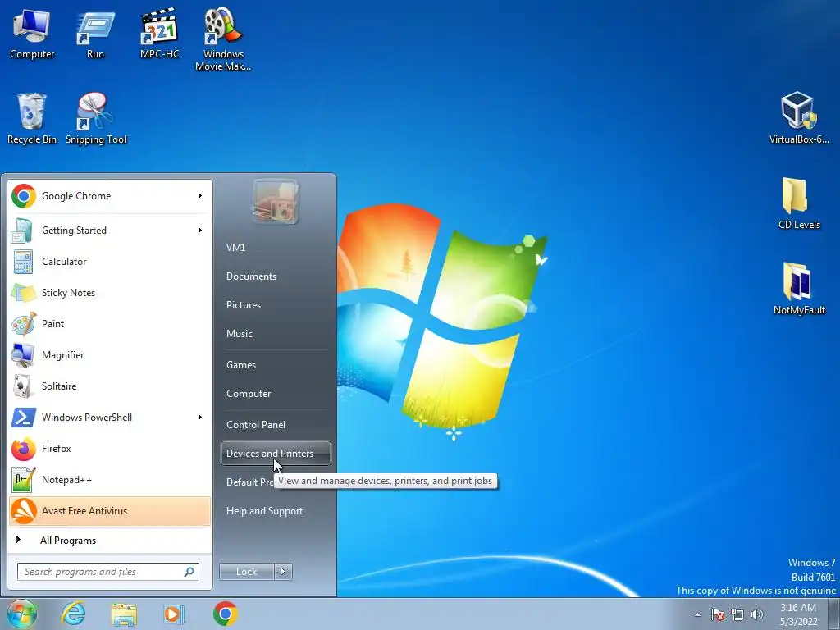Image resolution: width=840 pixels, height=630 pixels.
Task: Open Windows PowerShell from the Start menu
Action: pyautogui.click(x=110, y=418)
